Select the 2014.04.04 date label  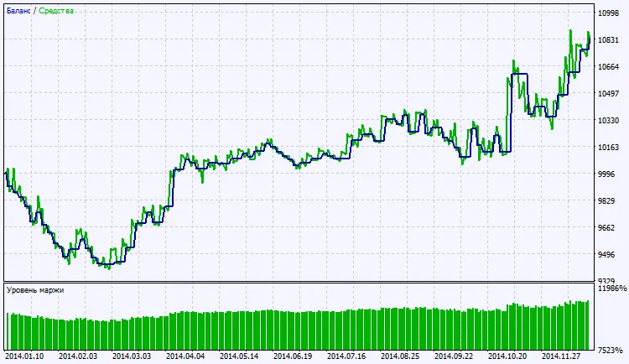click(x=186, y=356)
